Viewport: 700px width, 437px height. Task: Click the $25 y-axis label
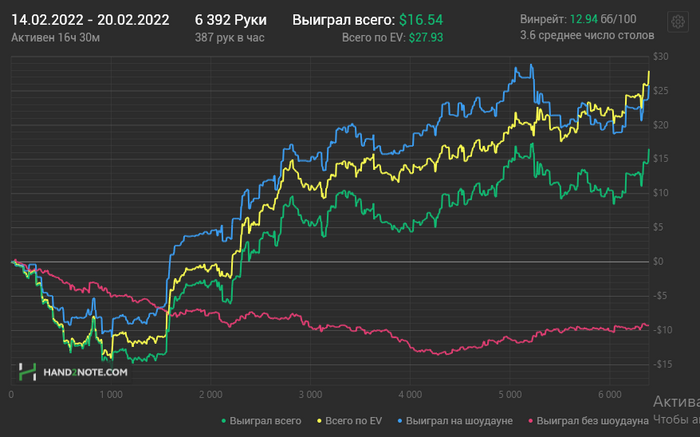point(661,91)
